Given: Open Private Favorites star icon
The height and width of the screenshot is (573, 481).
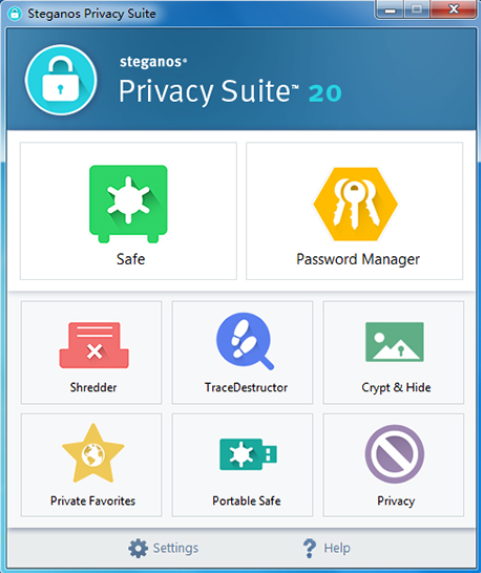Looking at the screenshot, I should coord(93,453).
